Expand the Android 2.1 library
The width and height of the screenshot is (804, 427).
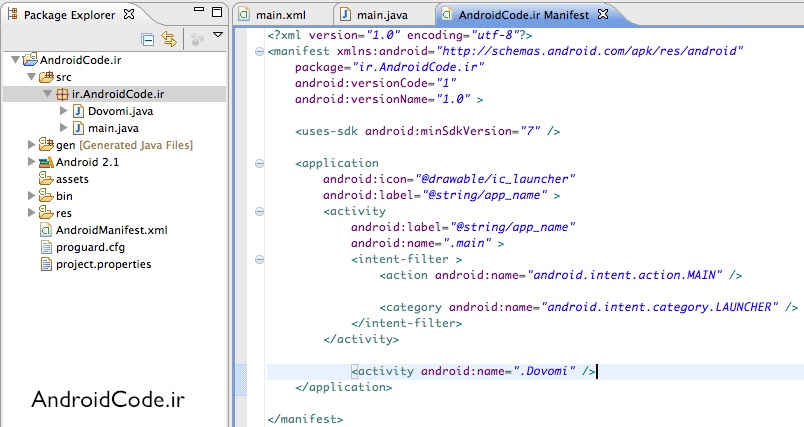31,162
